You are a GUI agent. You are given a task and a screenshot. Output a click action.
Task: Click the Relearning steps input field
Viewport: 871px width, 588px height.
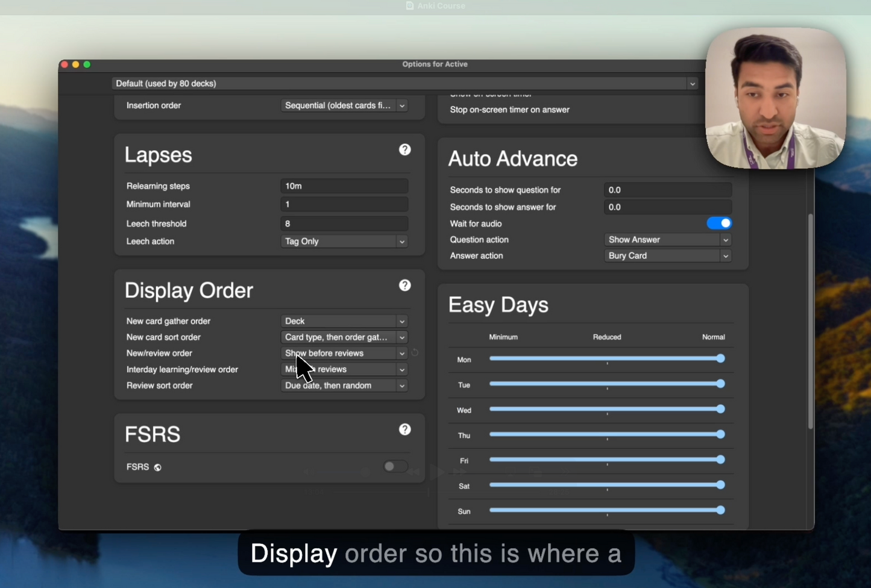[x=344, y=186]
